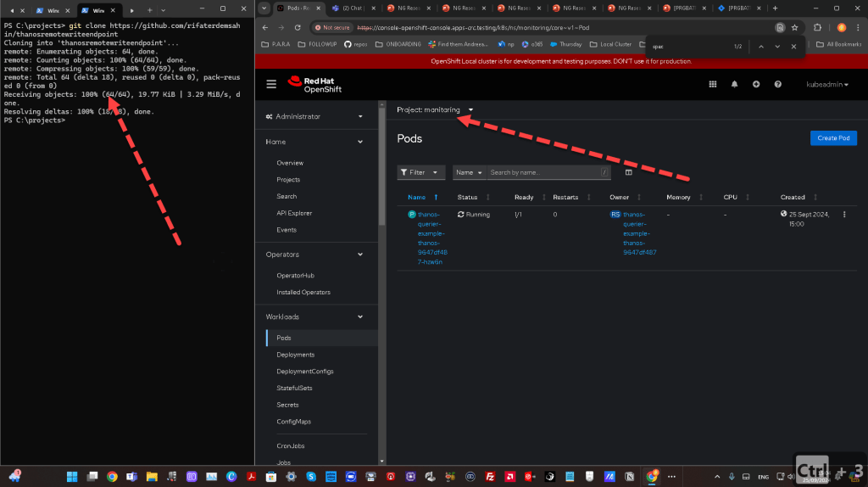Image resolution: width=868 pixels, height=487 pixels.
Task: Open the Filter dropdown for pods
Action: pyautogui.click(x=420, y=172)
